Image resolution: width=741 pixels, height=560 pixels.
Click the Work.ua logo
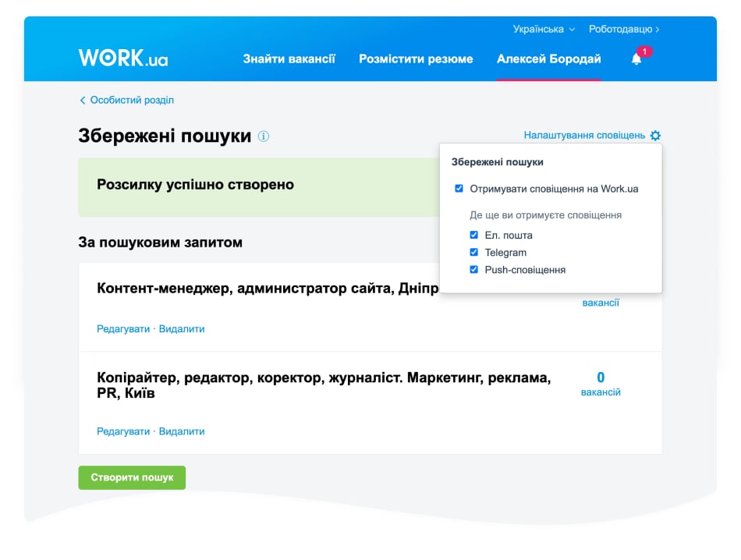(x=123, y=58)
